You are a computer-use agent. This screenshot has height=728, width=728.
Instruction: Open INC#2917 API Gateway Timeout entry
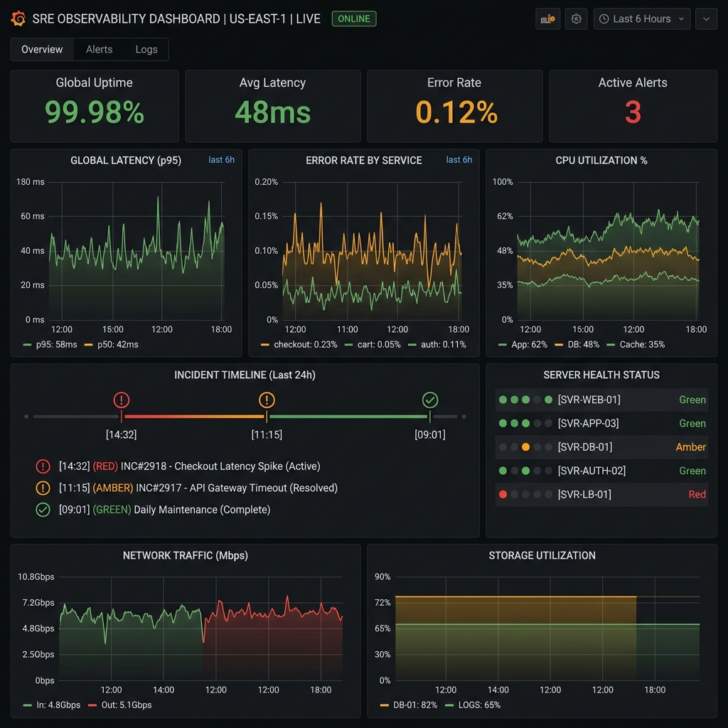tap(198, 488)
